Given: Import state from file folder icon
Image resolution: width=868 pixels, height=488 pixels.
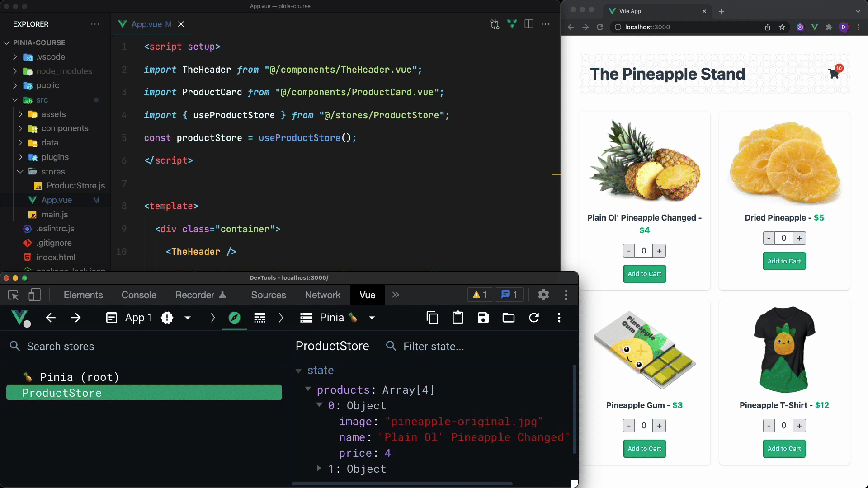Looking at the screenshot, I should 509,318.
